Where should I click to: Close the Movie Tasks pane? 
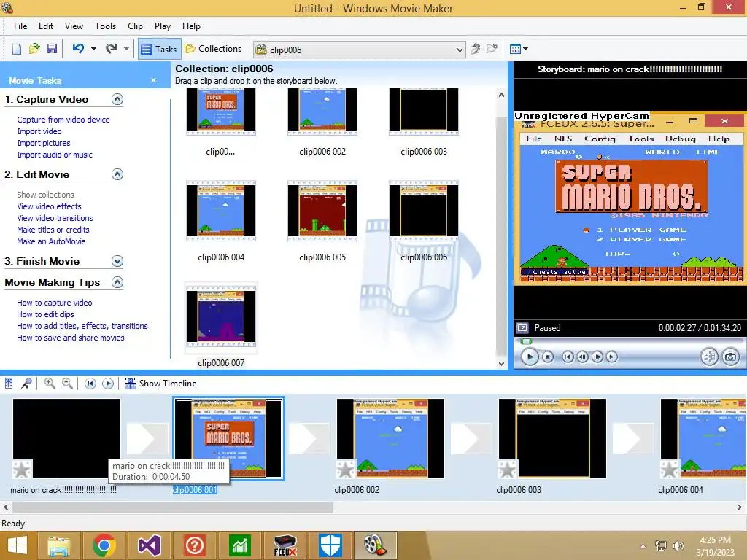click(153, 80)
